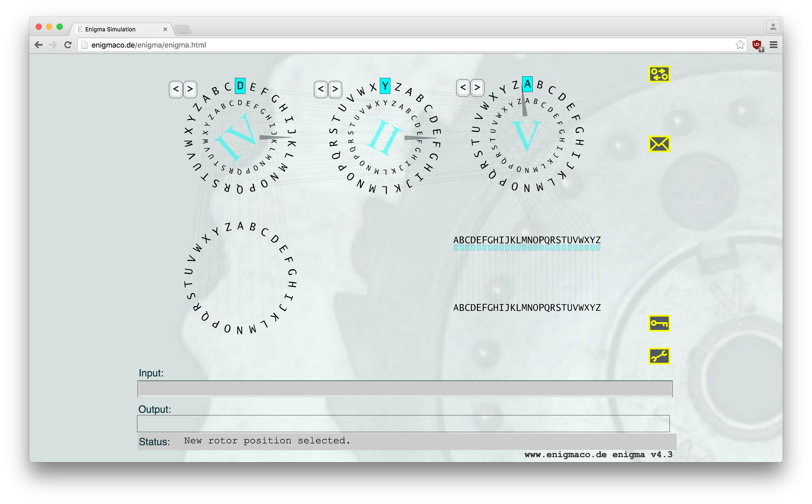This screenshot has height=504, width=812.
Task: Step rotor II backward with < button
Action: click(321, 89)
